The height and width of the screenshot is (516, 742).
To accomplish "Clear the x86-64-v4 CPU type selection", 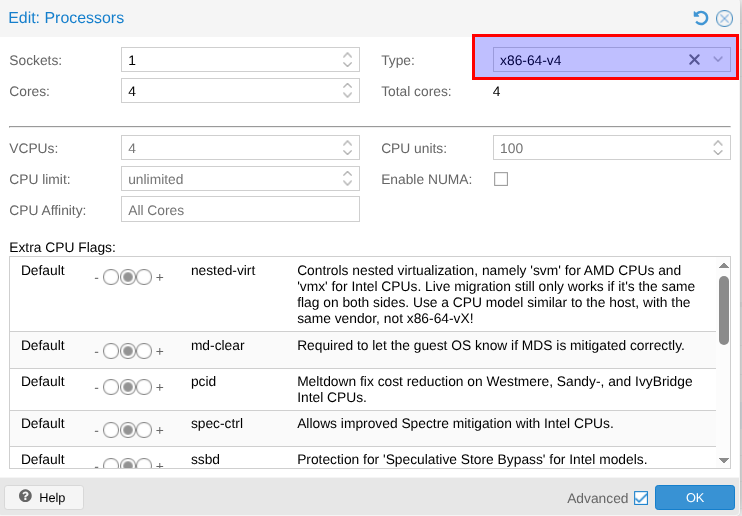I will coord(694,60).
